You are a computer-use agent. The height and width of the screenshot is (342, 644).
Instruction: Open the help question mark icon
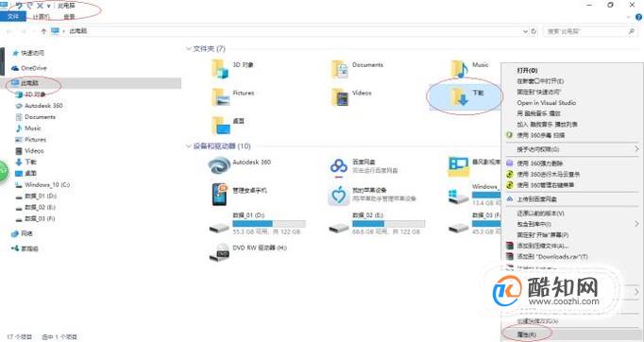point(639,17)
